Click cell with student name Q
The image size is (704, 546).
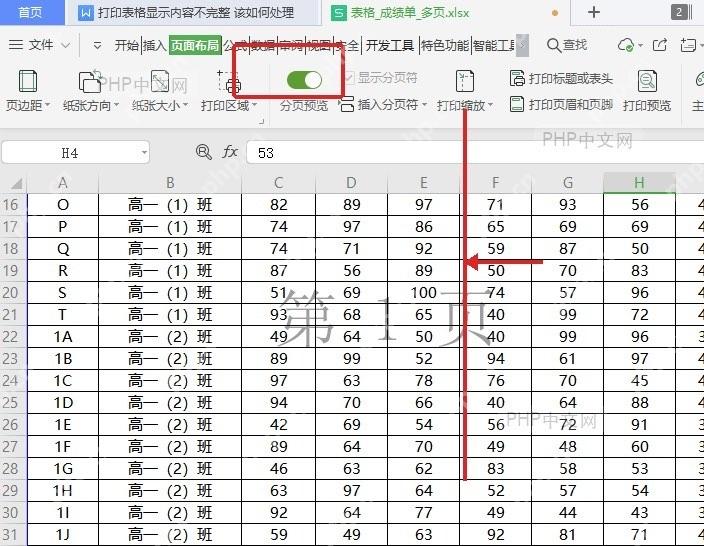coord(63,249)
